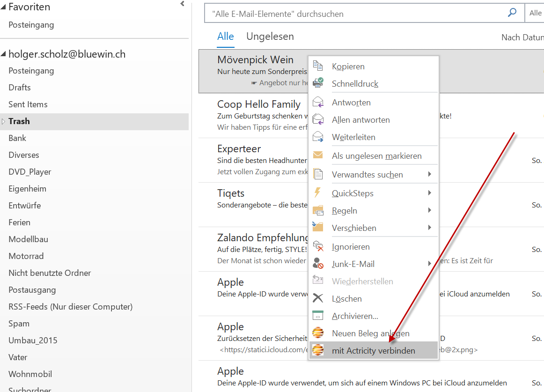Open the RSS-Feeds folder
Image resolution: width=544 pixels, height=392 pixels.
tap(70, 307)
